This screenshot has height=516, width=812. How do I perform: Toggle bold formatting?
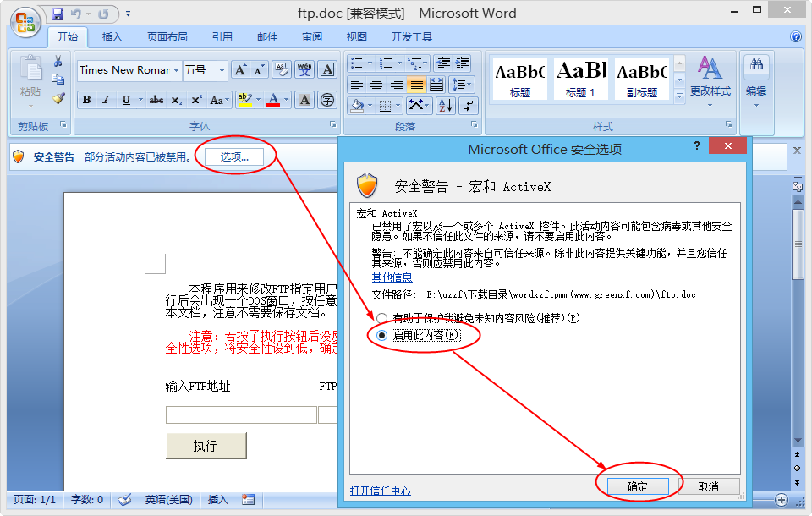pos(86,100)
